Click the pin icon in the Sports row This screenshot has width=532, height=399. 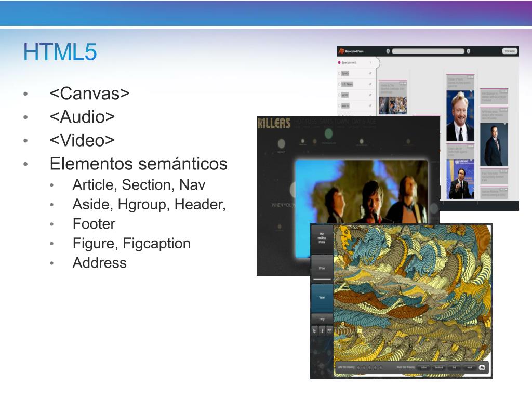point(370,73)
